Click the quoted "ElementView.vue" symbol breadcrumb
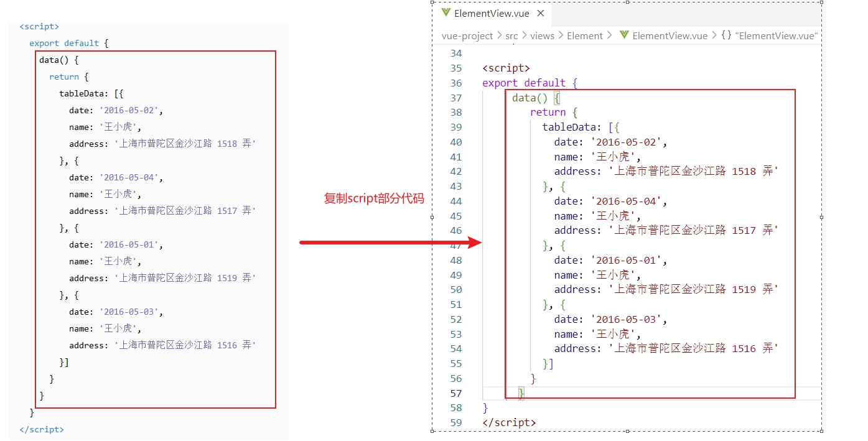 coord(776,35)
